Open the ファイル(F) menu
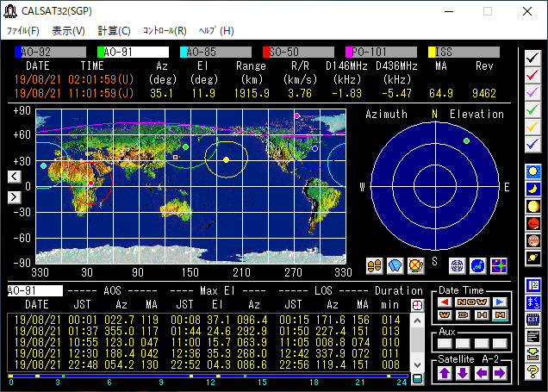The image size is (548, 392). pos(23,31)
